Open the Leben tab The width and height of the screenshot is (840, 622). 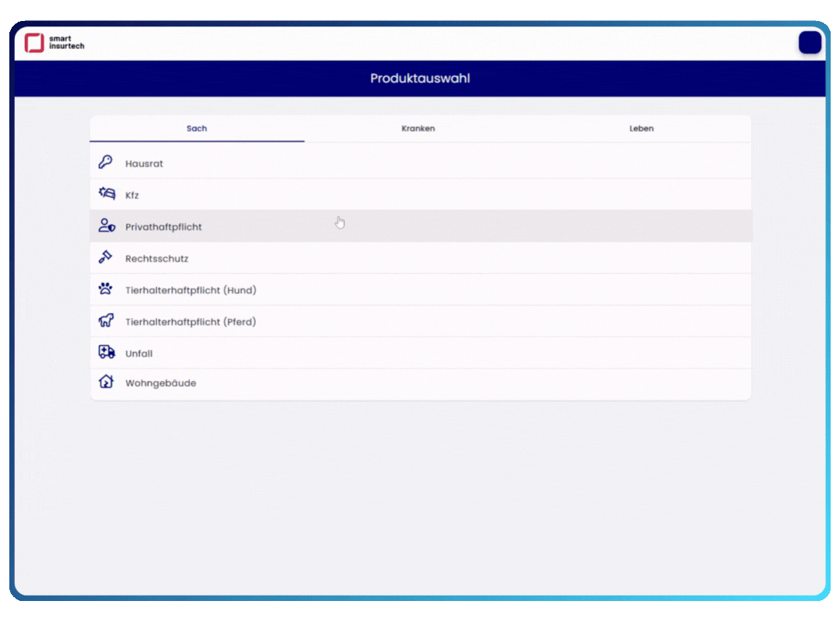[x=641, y=128]
